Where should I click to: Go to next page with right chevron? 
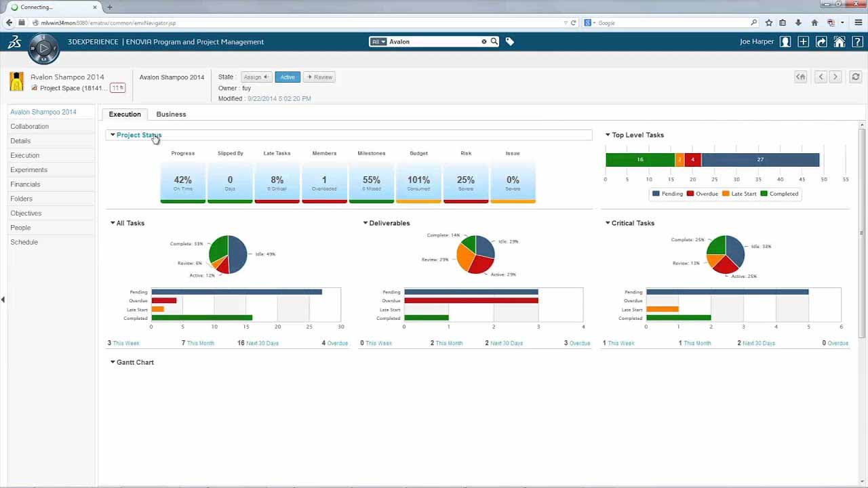coord(835,77)
